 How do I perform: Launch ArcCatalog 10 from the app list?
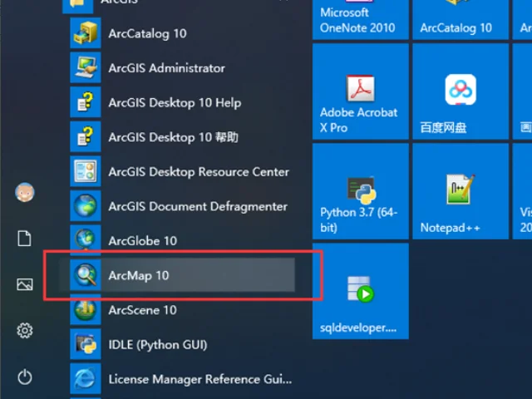point(147,33)
